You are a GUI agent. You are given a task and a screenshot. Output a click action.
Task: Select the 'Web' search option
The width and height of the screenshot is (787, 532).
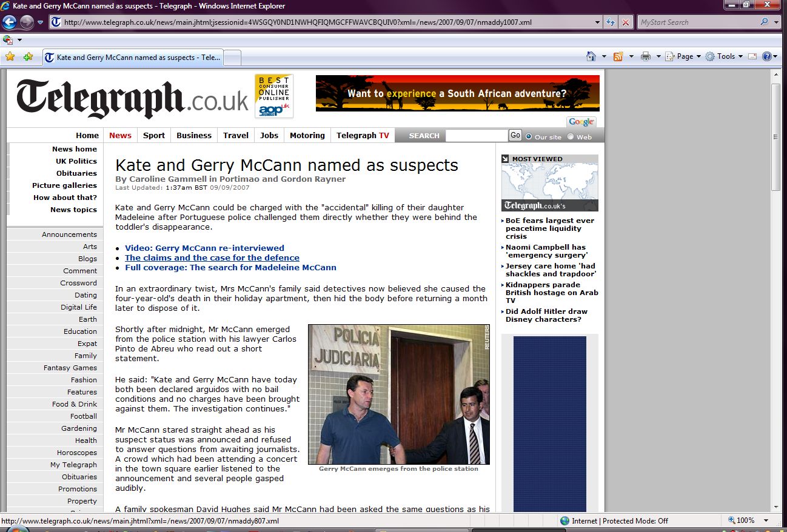pos(571,136)
